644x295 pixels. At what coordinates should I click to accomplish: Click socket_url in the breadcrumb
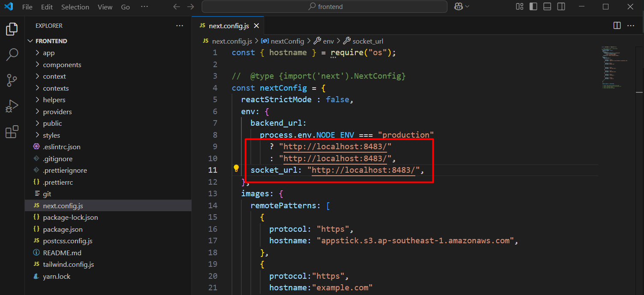click(x=368, y=41)
